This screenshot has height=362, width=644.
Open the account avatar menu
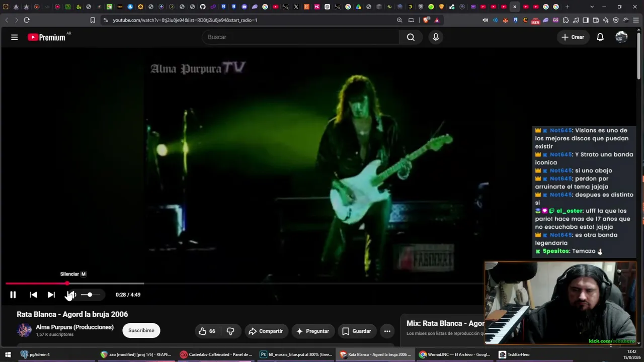(621, 37)
